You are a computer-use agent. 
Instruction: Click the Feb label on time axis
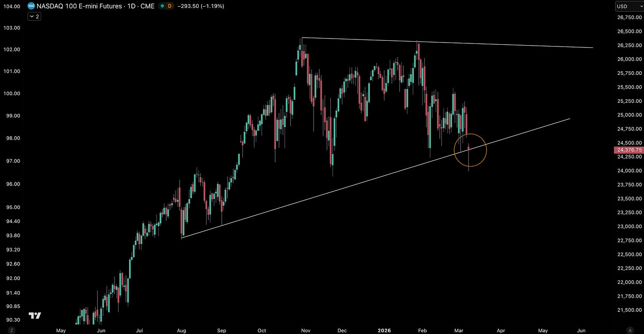(x=422, y=330)
